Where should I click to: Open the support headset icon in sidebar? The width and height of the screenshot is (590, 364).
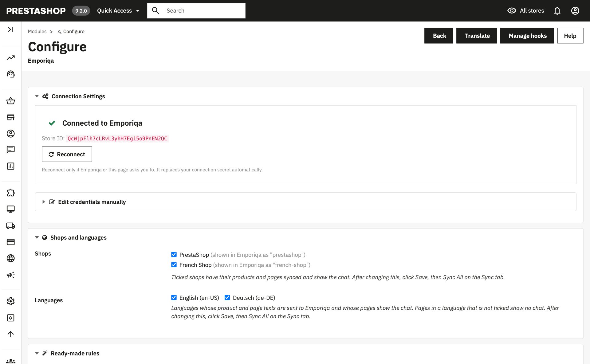point(11,74)
